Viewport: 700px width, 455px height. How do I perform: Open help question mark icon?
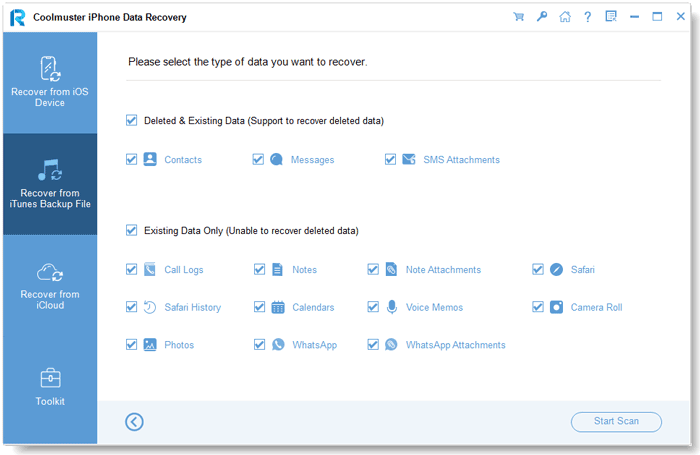[588, 17]
